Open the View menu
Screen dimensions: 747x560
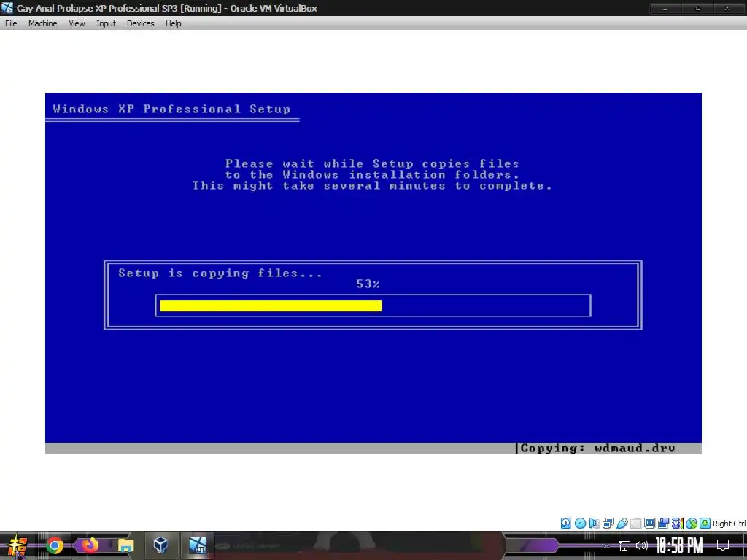click(x=77, y=23)
